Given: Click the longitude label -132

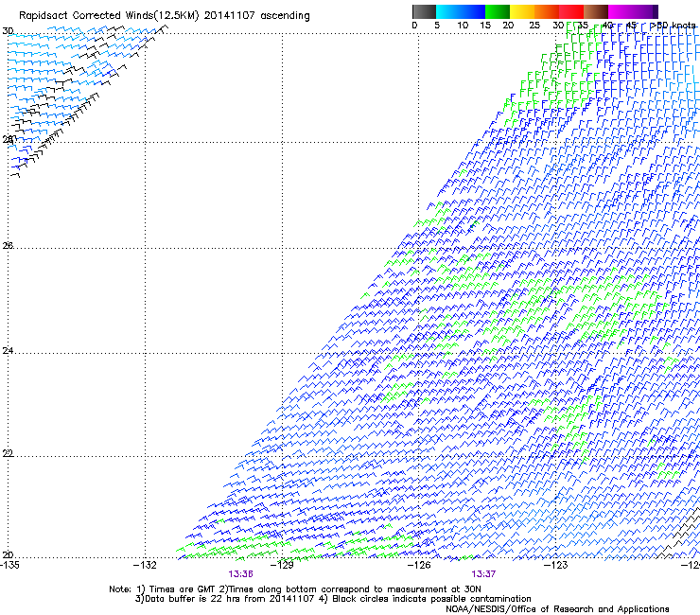Looking at the screenshot, I should pos(145,565).
